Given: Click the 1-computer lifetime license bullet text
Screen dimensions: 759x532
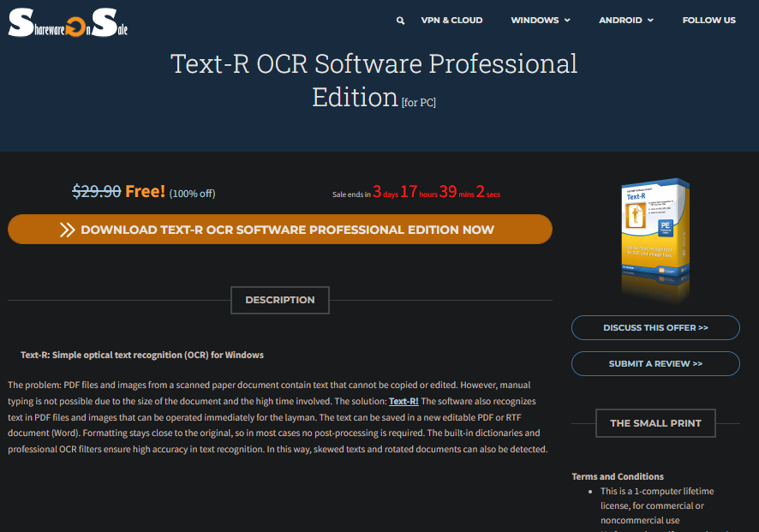Looking at the screenshot, I should tap(657, 505).
